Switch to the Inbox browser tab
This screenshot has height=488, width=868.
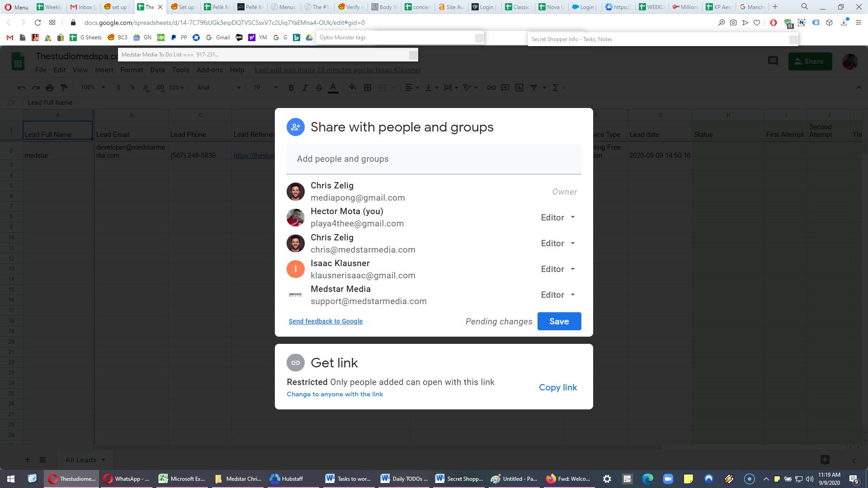tap(83, 7)
